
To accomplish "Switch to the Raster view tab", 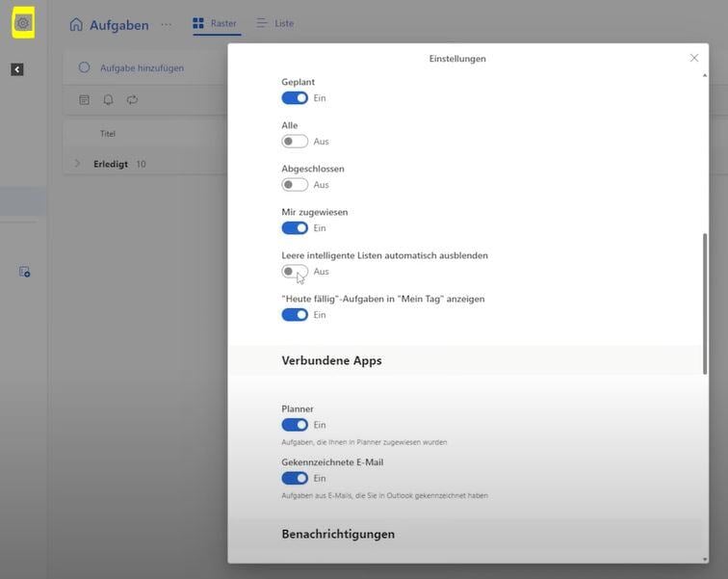I will 217,23.
